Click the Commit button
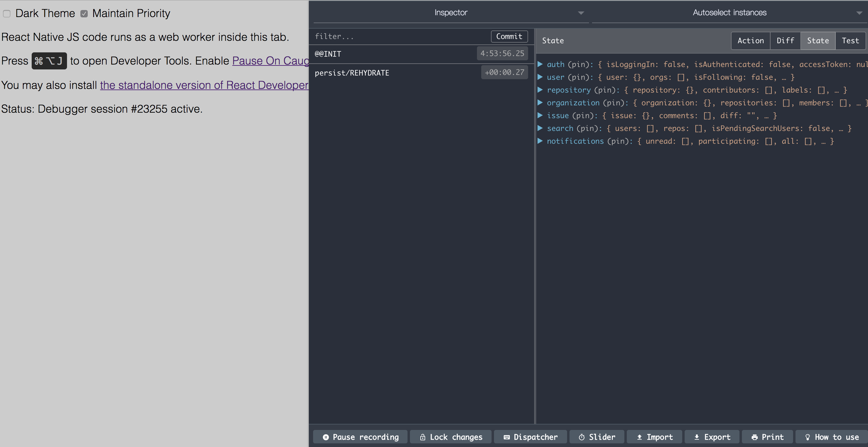Screen dimensions: 868x447 tap(509, 36)
